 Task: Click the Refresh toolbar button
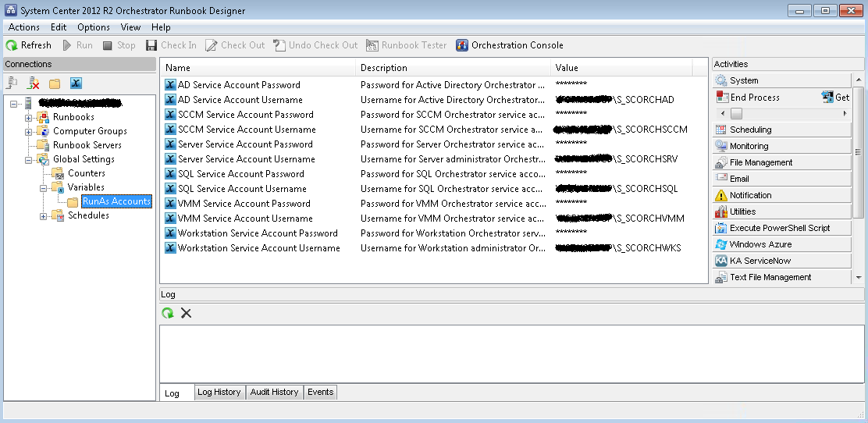[28, 45]
